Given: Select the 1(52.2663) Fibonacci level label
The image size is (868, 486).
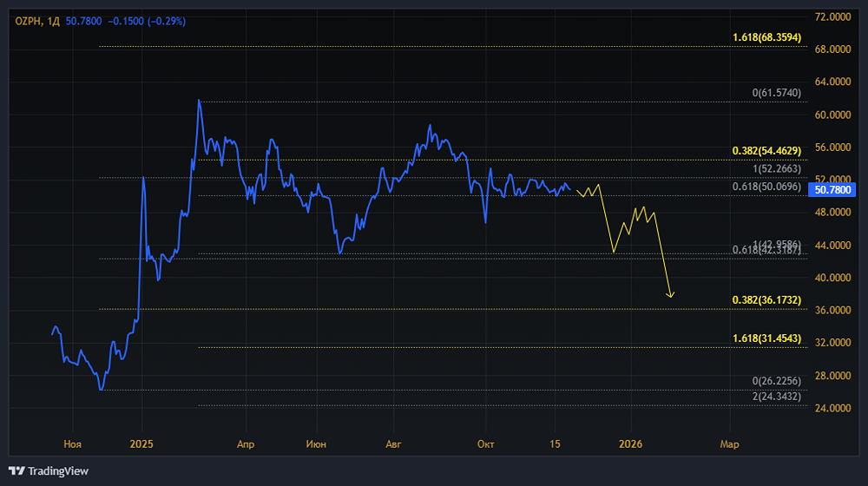Looking at the screenshot, I should (776, 169).
